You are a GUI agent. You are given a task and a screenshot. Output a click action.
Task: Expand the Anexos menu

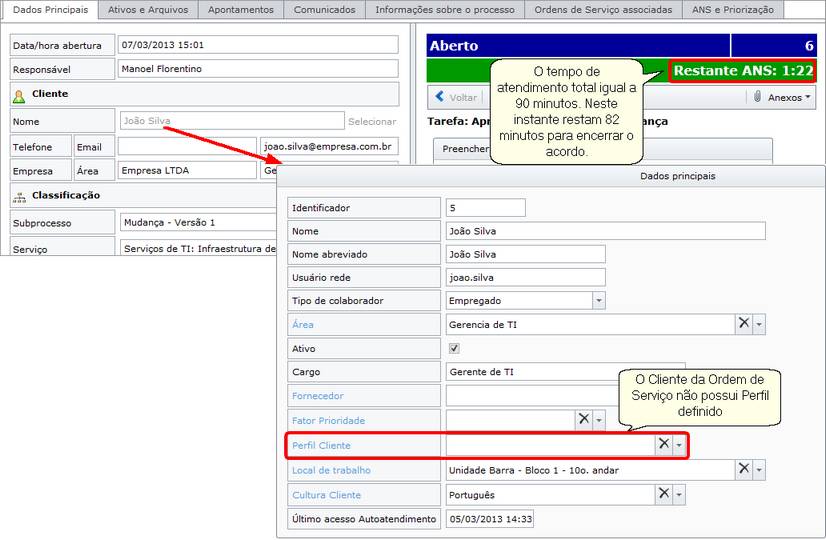(788, 97)
